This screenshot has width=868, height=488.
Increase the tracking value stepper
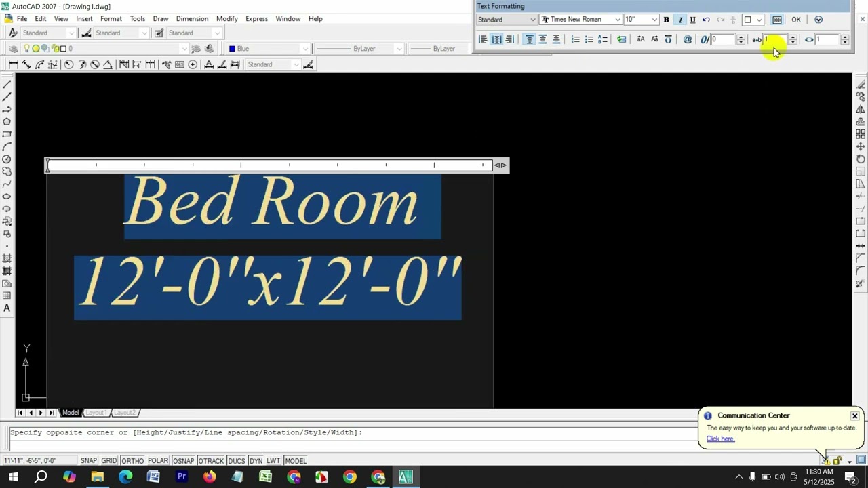coord(793,37)
